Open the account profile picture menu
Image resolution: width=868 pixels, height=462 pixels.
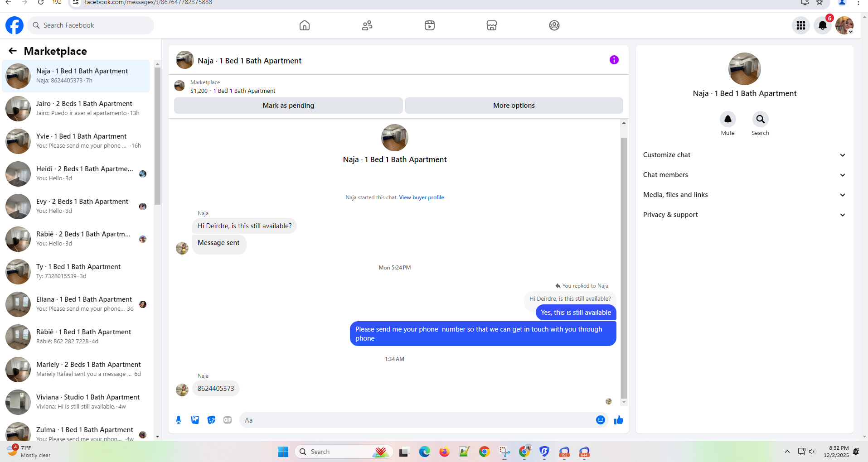point(844,25)
